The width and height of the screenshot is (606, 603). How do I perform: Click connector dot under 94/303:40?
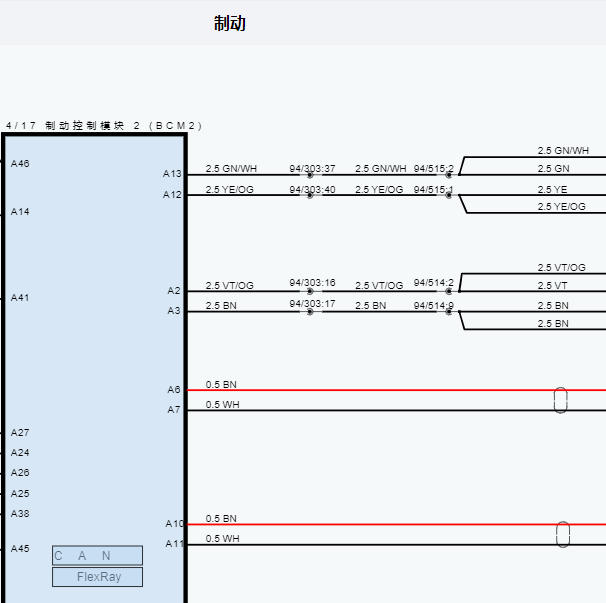pos(310,195)
